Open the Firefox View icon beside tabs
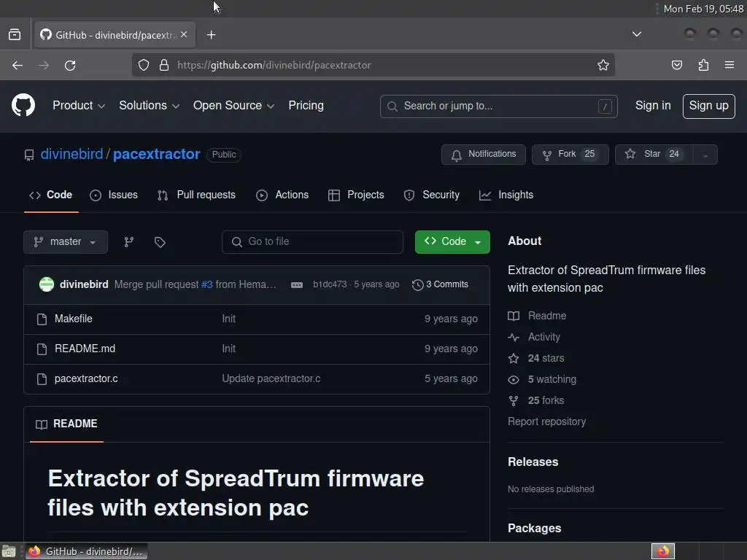 15,35
